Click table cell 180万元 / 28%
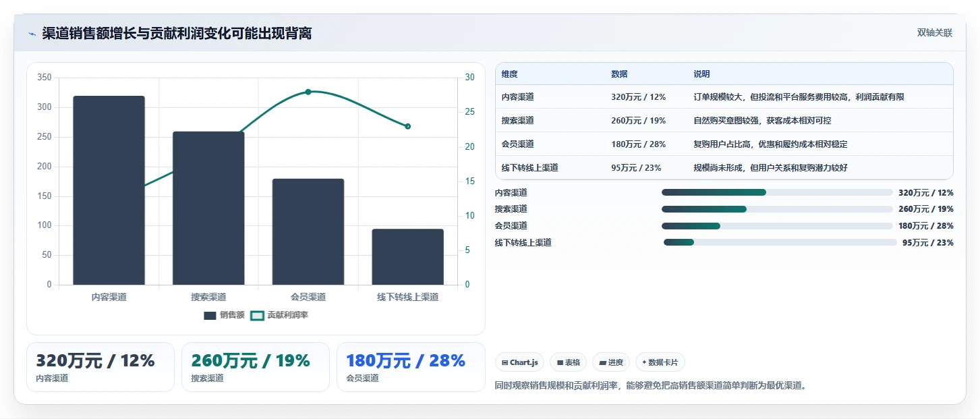 pyautogui.click(x=639, y=144)
